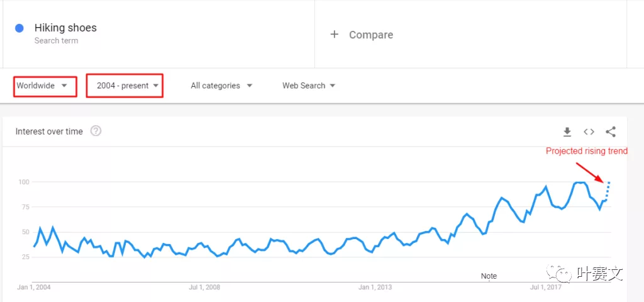Open help for Interest over time

[x=96, y=131]
